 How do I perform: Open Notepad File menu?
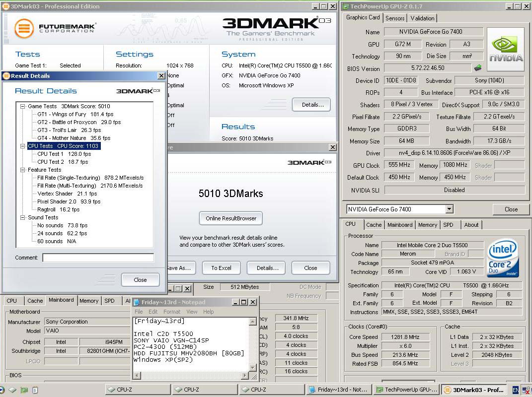tap(139, 312)
